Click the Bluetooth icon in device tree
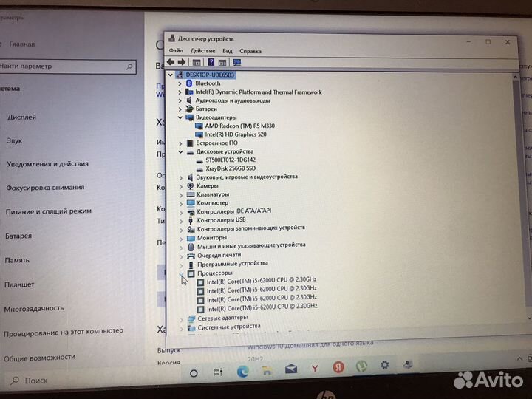Viewport: 532px width, 399px height. tap(189, 83)
